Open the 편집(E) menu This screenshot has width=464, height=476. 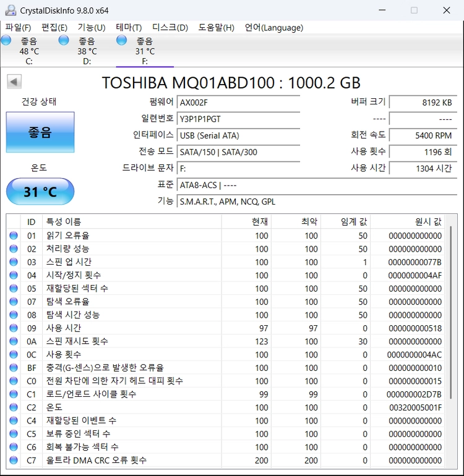tap(54, 28)
